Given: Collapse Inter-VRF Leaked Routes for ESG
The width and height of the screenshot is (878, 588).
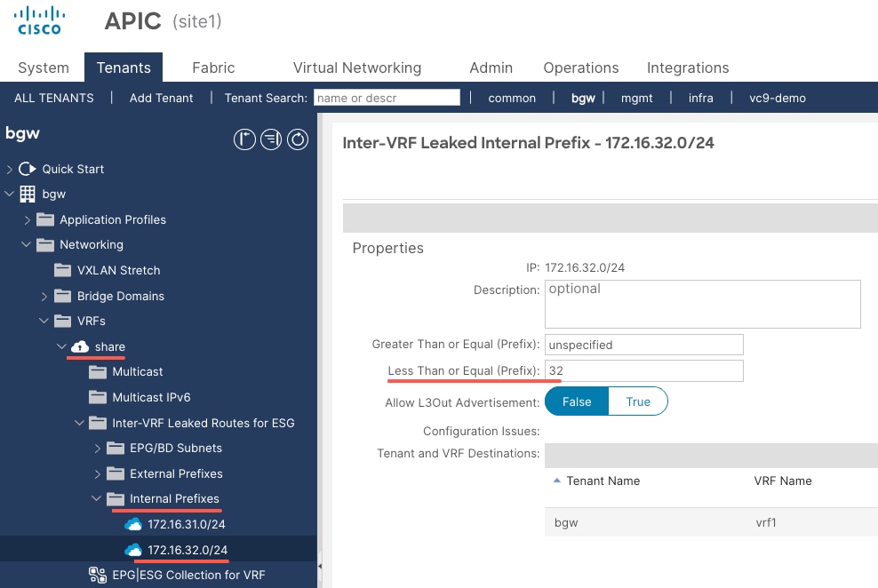Looking at the screenshot, I should point(79,423).
